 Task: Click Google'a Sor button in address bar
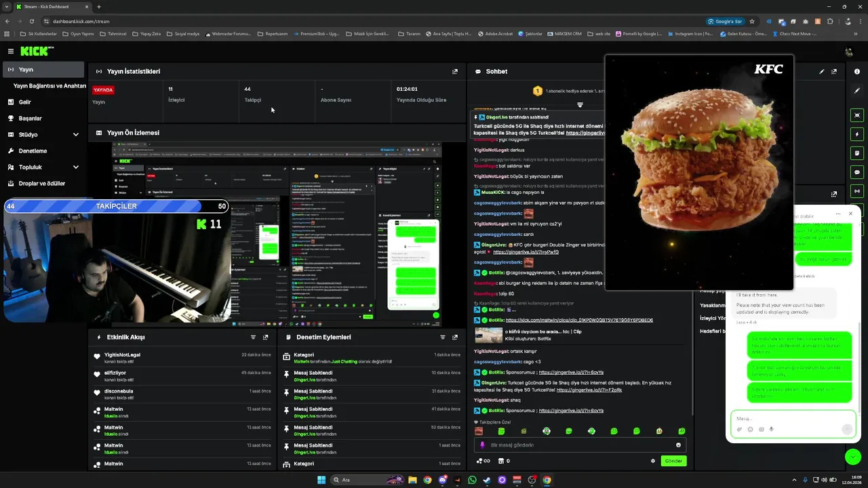(x=725, y=21)
